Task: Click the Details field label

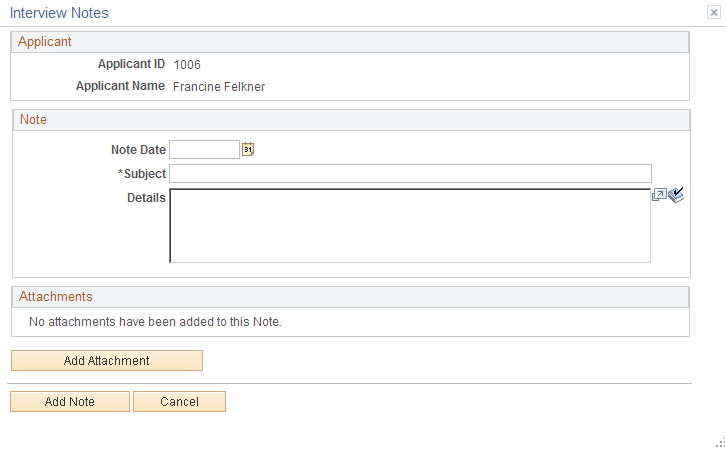Action: point(146,198)
